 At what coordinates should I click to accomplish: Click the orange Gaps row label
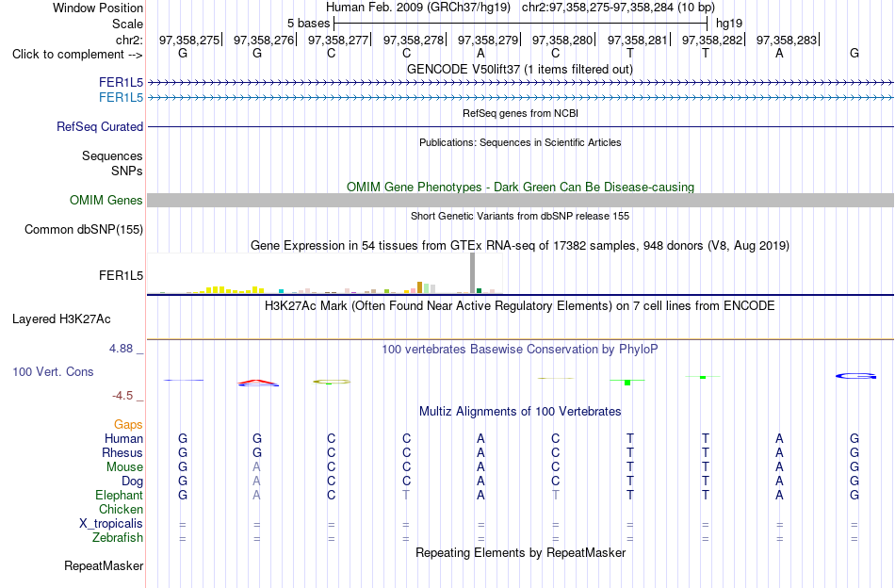[128, 424]
